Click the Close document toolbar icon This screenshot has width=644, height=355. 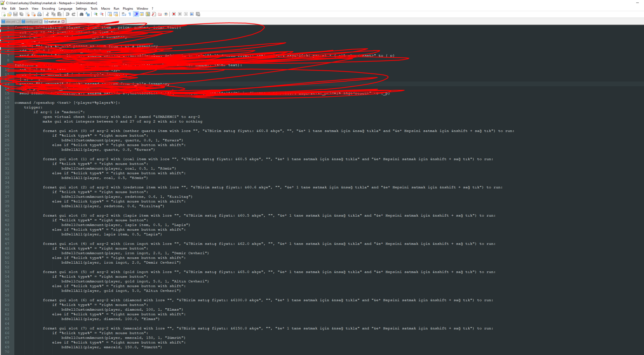[x=28, y=14]
